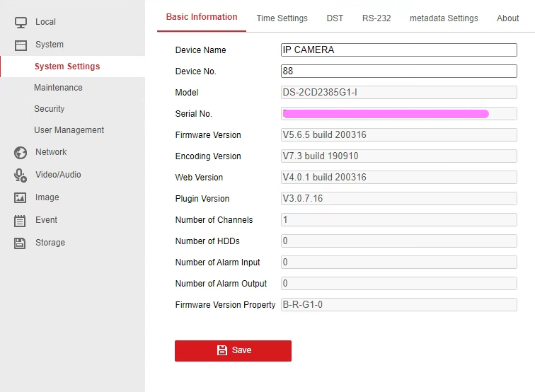This screenshot has width=535, height=392.
Task: Click the Local monitor icon
Action: pos(21,22)
